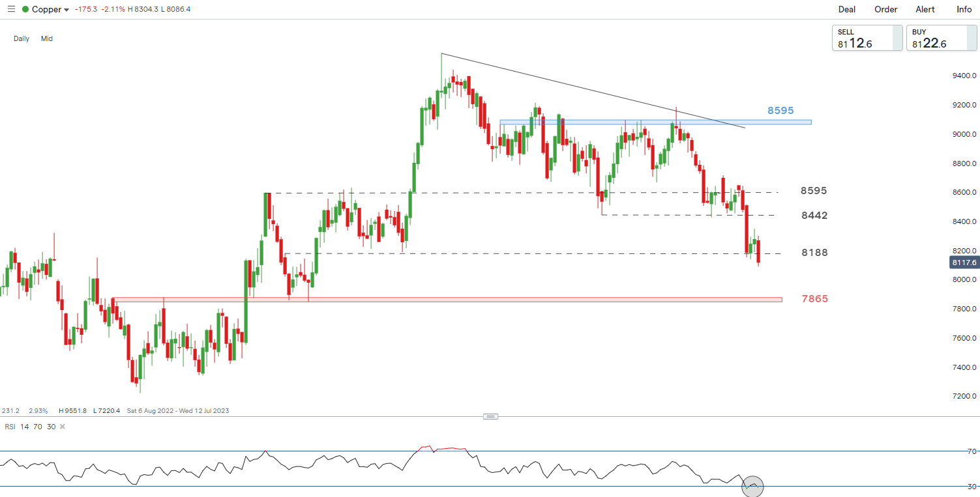Select the 8442 level label

click(x=814, y=215)
